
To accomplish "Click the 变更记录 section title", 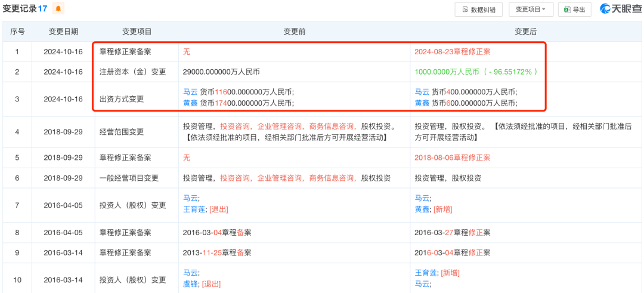I will [x=20, y=8].
